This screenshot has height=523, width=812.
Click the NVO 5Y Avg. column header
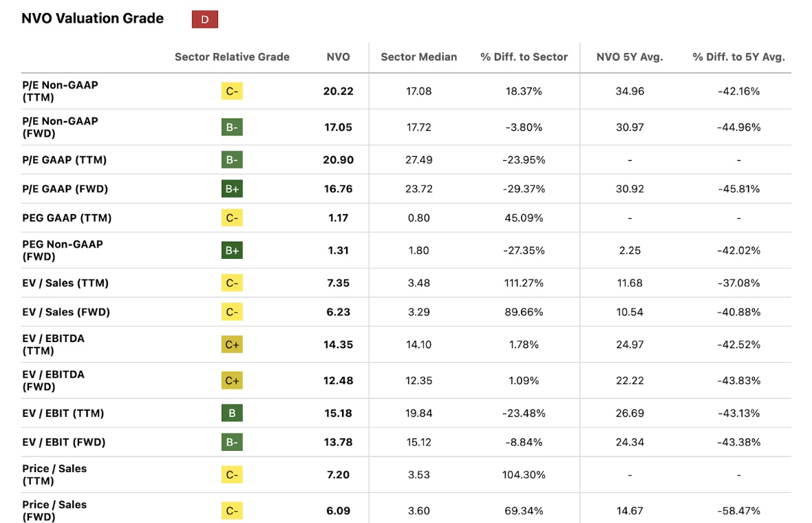[630, 57]
